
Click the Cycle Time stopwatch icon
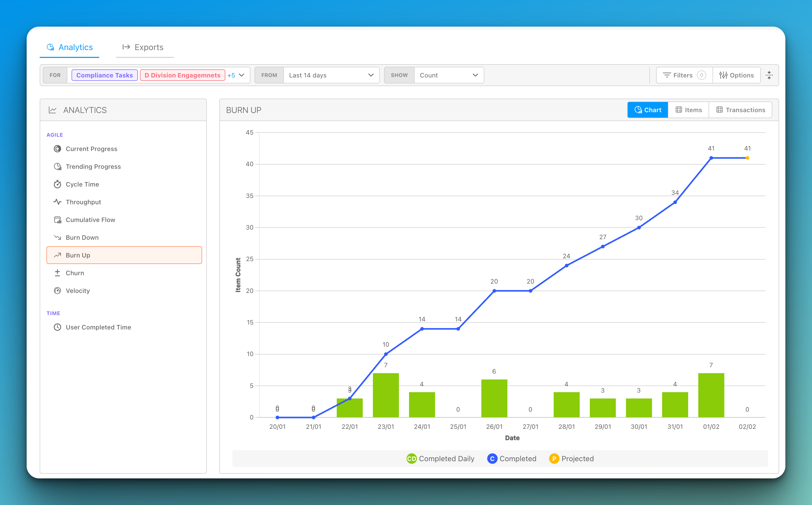pos(57,184)
